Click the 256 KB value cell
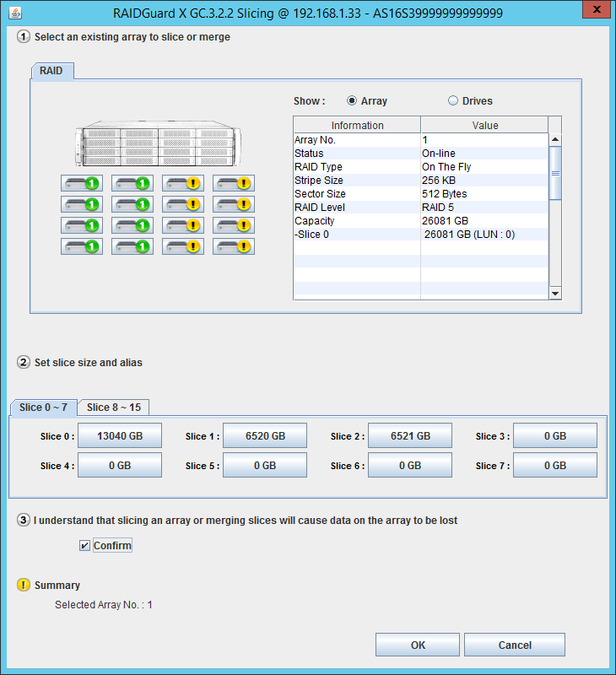The height and width of the screenshot is (675, 616). pos(484,181)
